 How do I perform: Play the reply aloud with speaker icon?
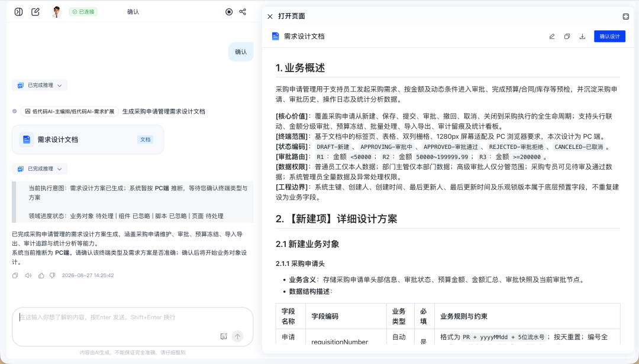pyautogui.click(x=28, y=275)
